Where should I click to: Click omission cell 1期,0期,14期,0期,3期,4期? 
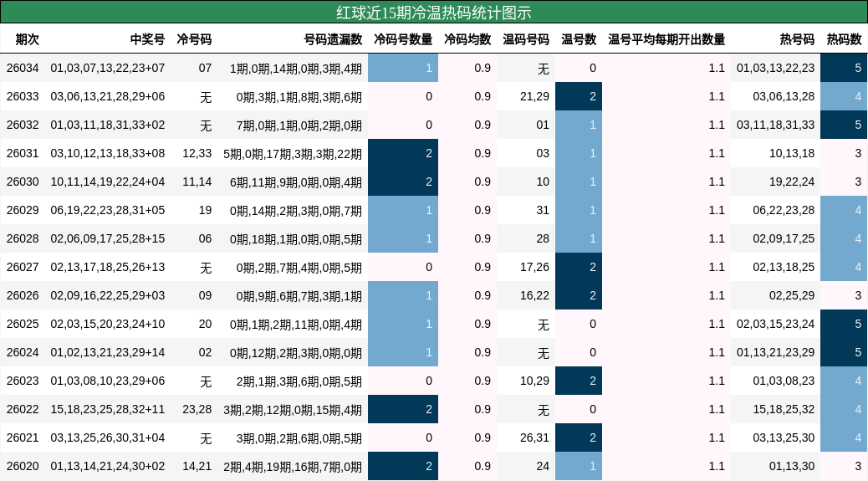296,69
